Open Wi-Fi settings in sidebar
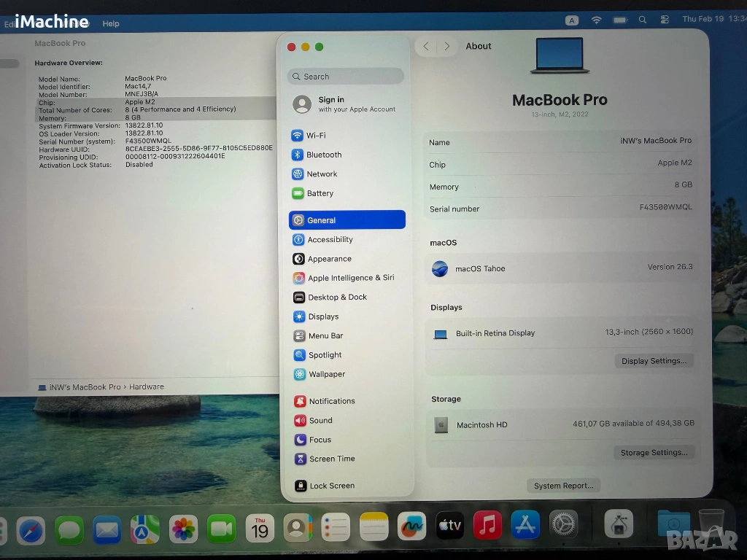This screenshot has width=747, height=560. [x=316, y=136]
